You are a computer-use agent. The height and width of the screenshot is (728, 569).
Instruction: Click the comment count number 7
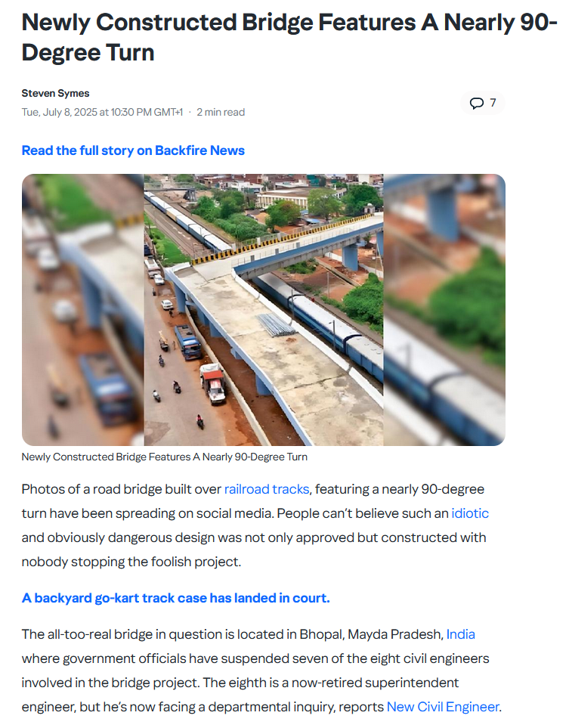pyautogui.click(x=493, y=103)
